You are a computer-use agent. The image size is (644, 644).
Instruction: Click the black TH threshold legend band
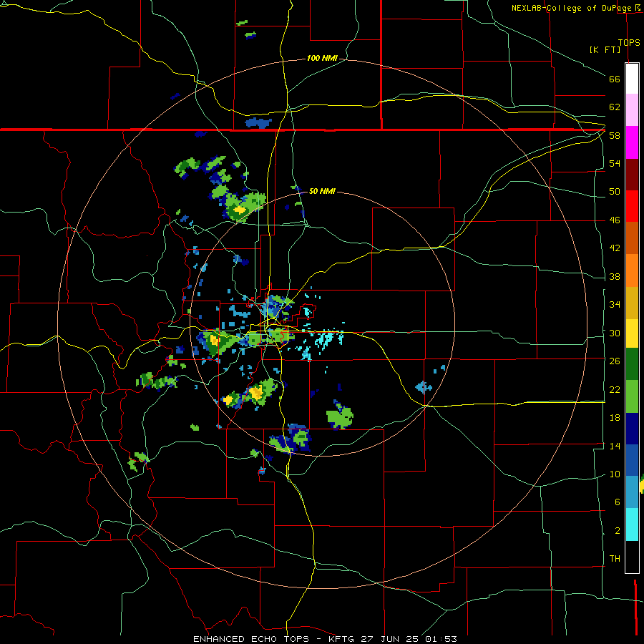tap(632, 557)
